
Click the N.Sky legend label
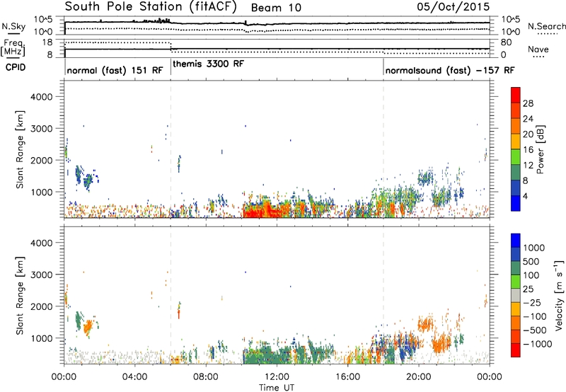tap(13, 26)
